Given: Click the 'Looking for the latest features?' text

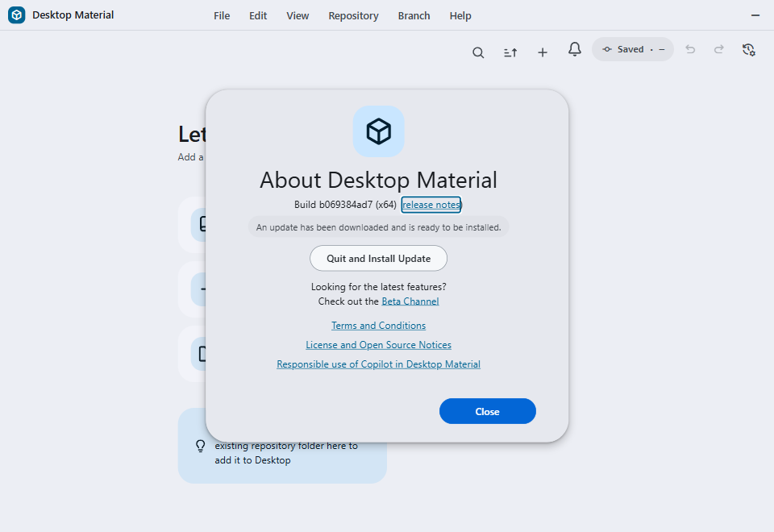Looking at the screenshot, I should (x=379, y=287).
